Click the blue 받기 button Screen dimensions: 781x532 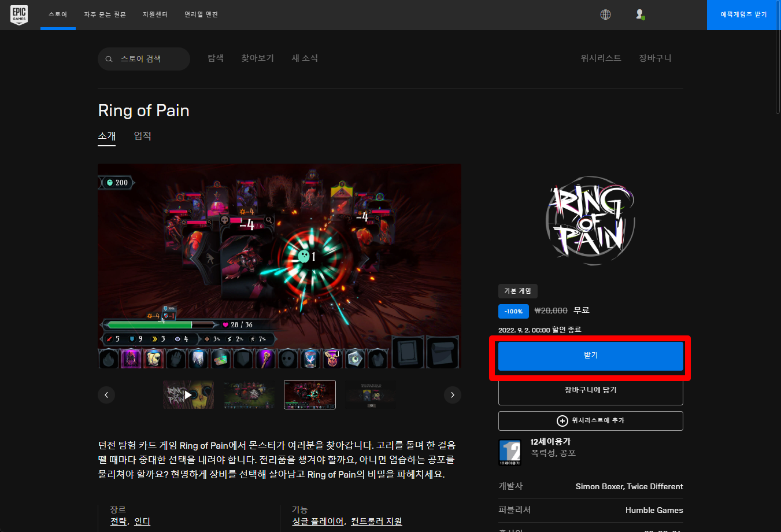pos(590,356)
